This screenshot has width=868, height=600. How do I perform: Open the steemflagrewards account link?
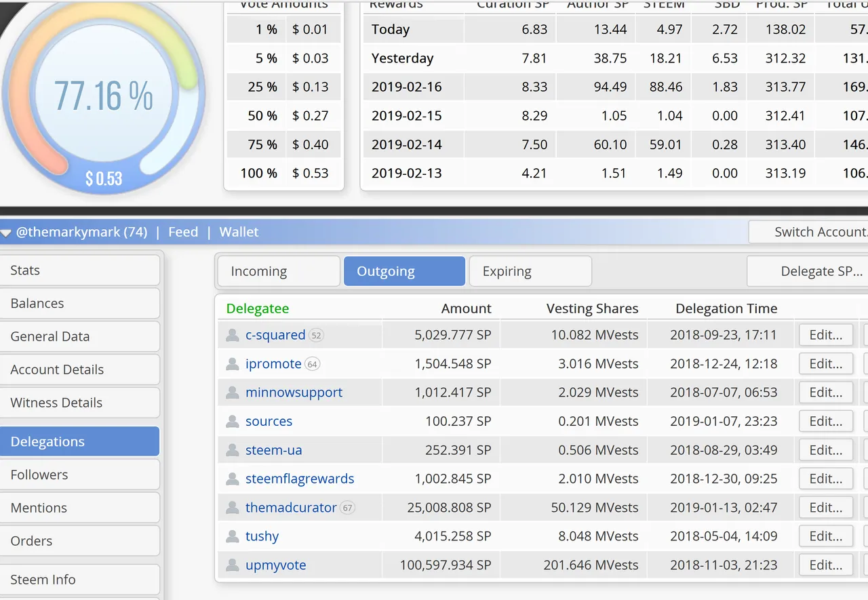click(x=300, y=479)
